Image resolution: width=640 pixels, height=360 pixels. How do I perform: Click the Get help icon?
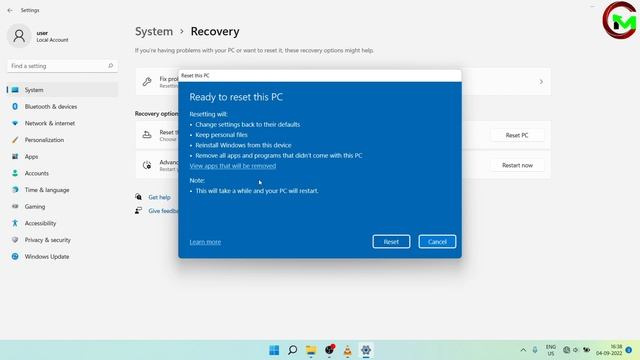[139, 197]
